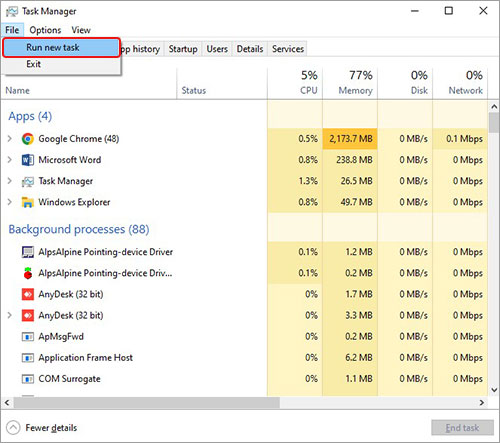The width and height of the screenshot is (500, 443).
Task: Select the COM Surrogate process name
Action: pyautogui.click(x=69, y=379)
